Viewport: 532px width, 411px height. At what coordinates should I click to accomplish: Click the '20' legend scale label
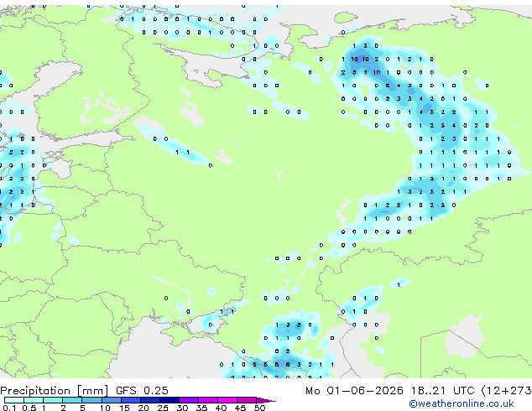(x=143, y=408)
